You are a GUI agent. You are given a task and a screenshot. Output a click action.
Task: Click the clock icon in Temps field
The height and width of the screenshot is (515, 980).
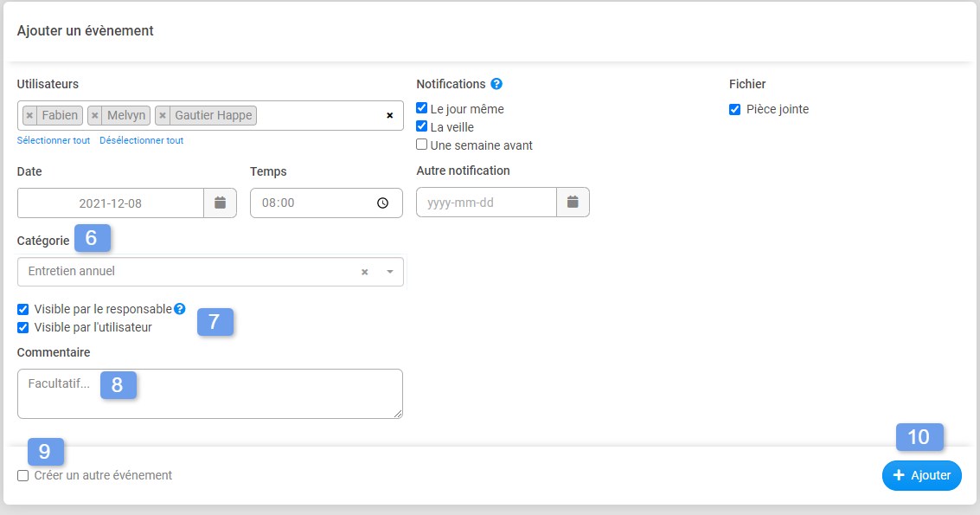pyautogui.click(x=382, y=203)
